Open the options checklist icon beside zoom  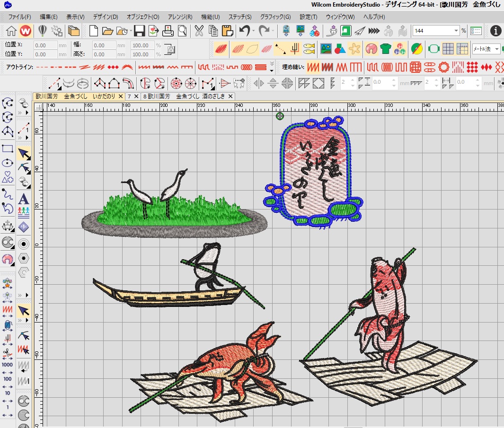click(x=476, y=31)
